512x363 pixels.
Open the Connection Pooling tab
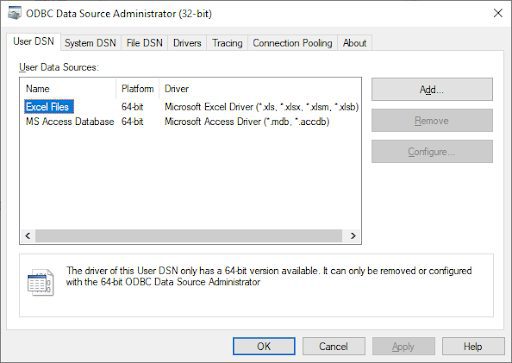[x=292, y=43]
